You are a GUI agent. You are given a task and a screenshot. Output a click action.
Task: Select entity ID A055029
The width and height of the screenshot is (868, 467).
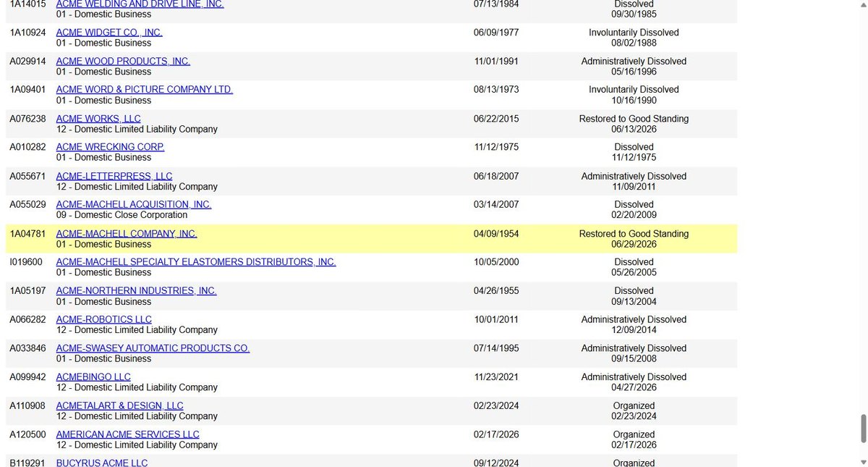pos(27,205)
